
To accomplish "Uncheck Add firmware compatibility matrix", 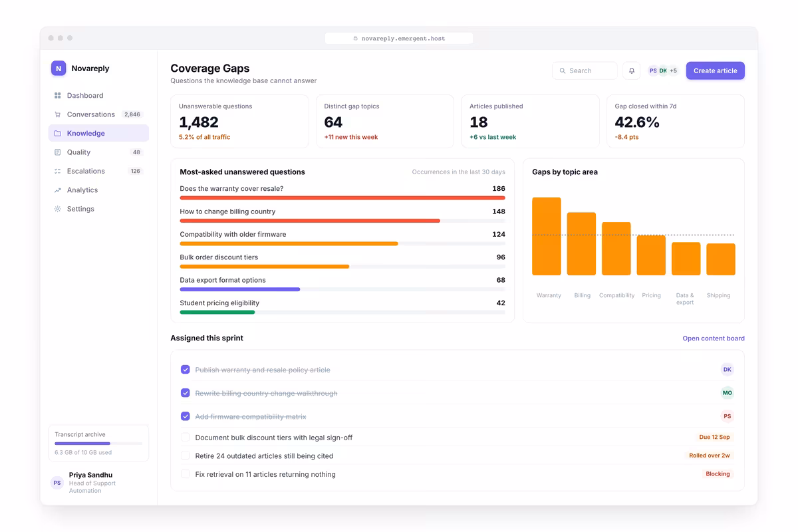I will tap(186, 416).
